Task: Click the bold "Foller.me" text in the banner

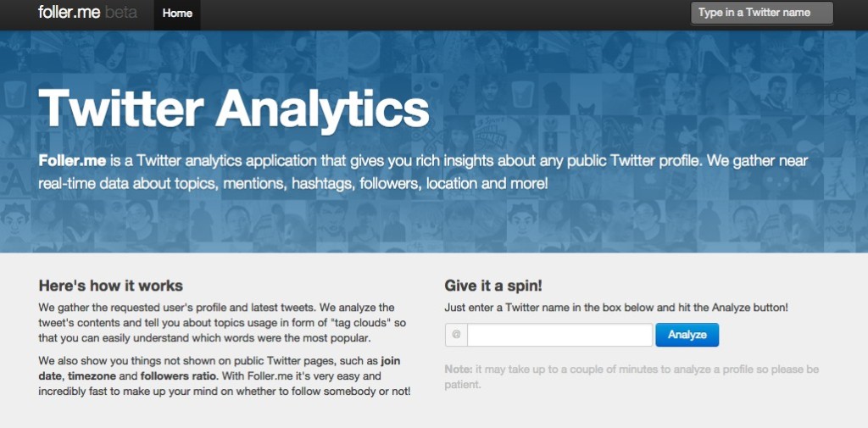Action: tap(72, 161)
